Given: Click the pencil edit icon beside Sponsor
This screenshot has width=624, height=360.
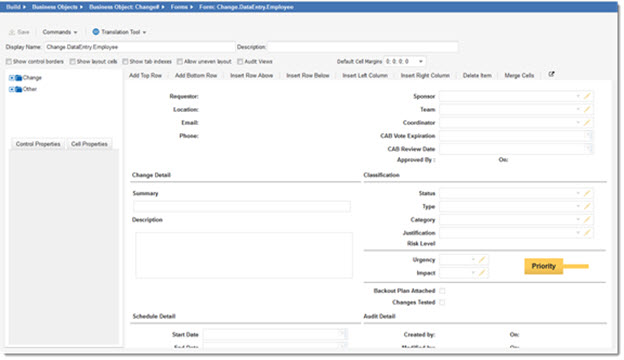Looking at the screenshot, I should coord(587,96).
